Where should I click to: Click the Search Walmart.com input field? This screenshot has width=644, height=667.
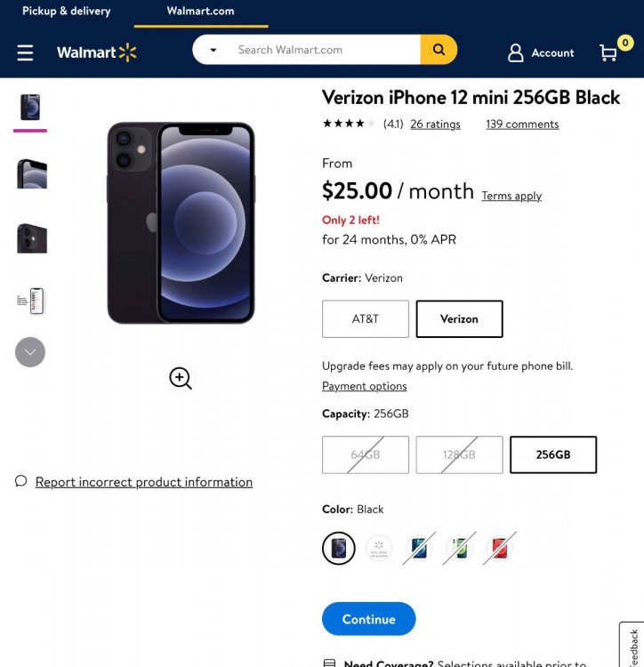point(325,50)
